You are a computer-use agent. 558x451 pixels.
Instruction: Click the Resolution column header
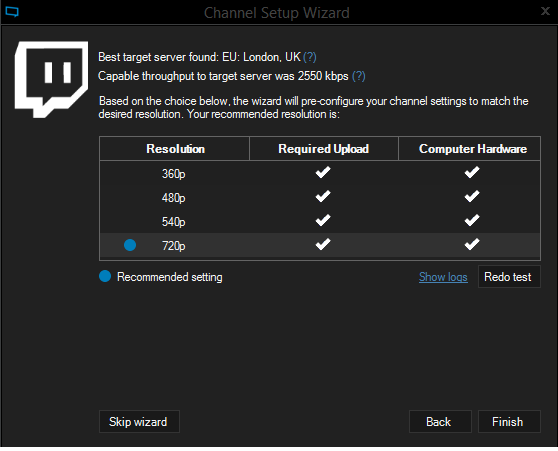click(175, 149)
